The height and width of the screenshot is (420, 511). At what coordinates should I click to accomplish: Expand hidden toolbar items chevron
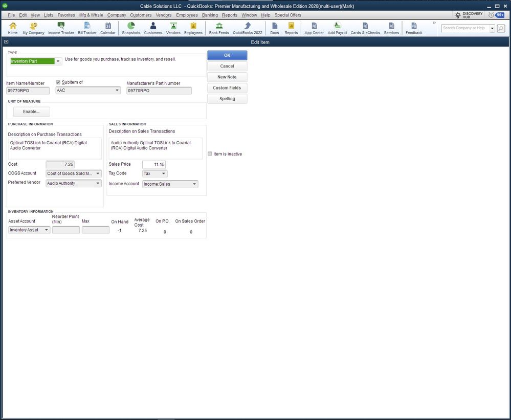click(434, 23)
